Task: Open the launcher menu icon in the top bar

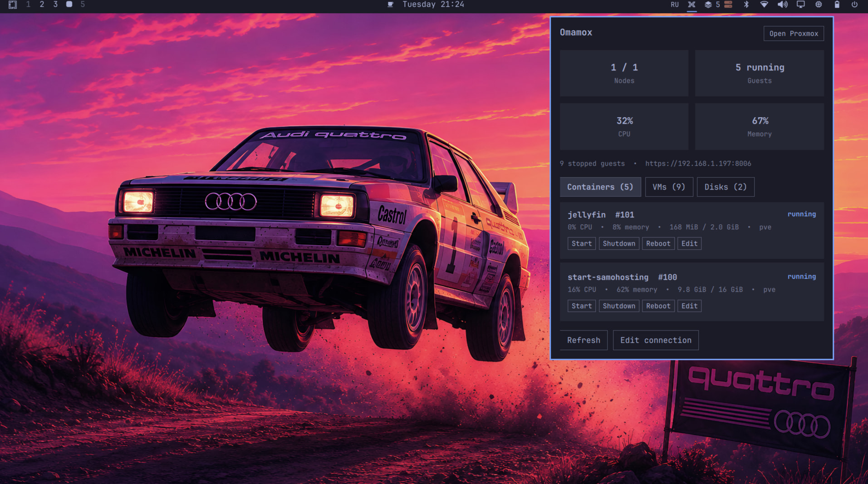Action: click(13, 5)
